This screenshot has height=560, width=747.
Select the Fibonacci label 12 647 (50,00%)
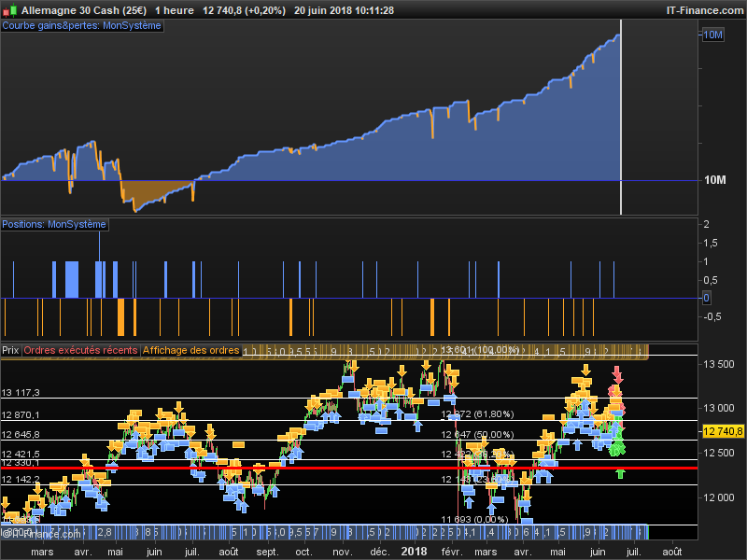[477, 434]
